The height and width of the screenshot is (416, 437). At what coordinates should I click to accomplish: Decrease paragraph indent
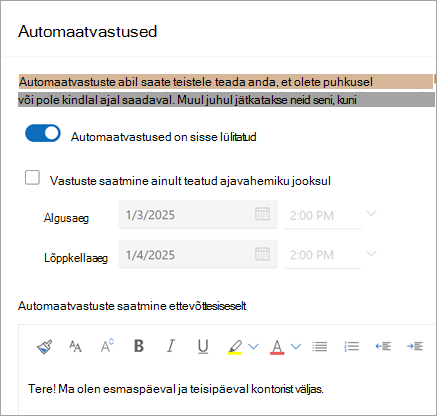[383, 346]
